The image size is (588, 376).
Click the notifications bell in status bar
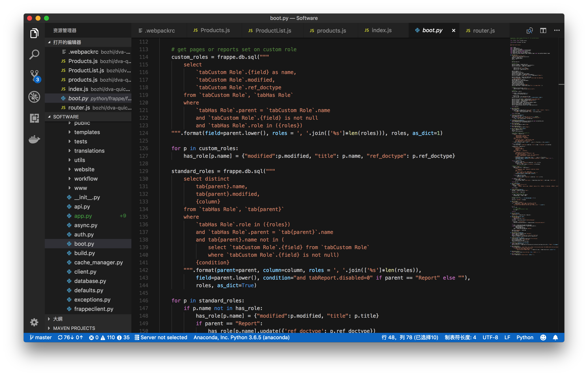[555, 337]
